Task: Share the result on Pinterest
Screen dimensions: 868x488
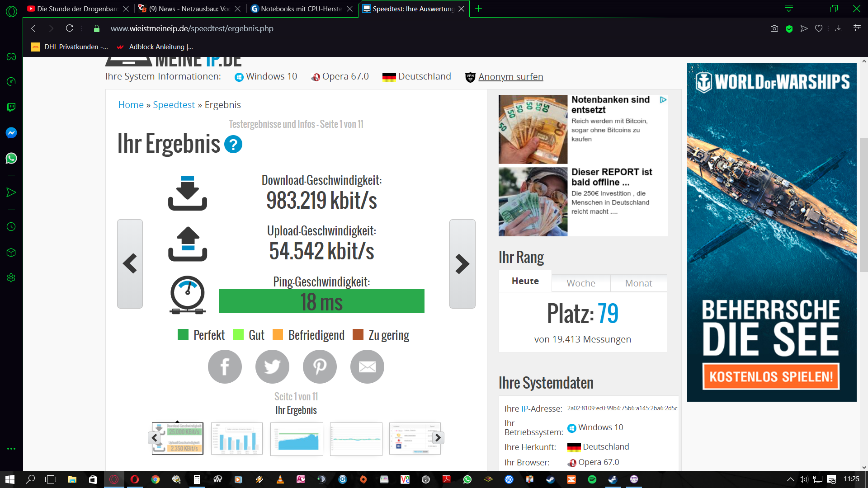Action: (x=320, y=366)
